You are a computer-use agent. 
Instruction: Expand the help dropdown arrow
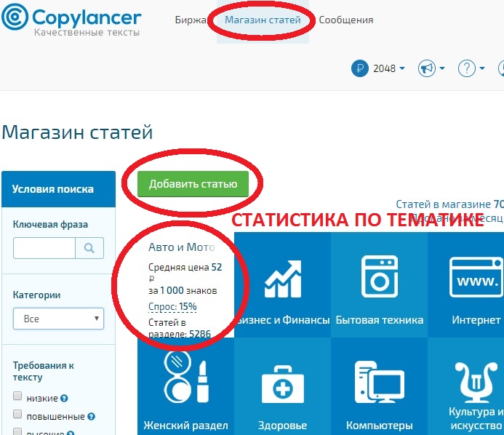(x=482, y=68)
